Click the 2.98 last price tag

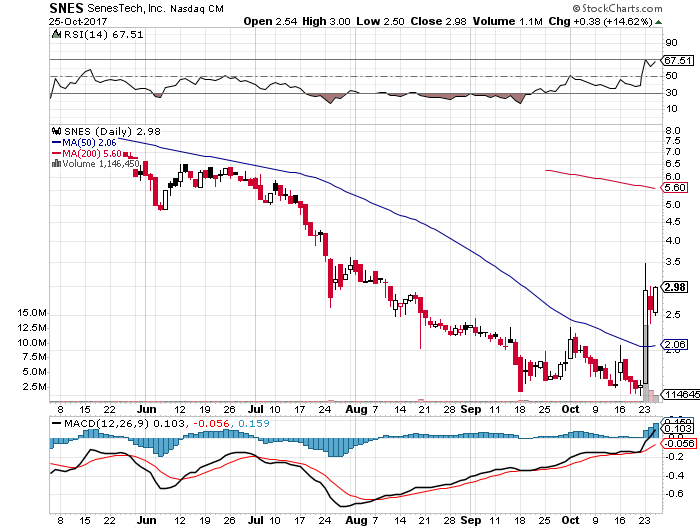click(675, 287)
